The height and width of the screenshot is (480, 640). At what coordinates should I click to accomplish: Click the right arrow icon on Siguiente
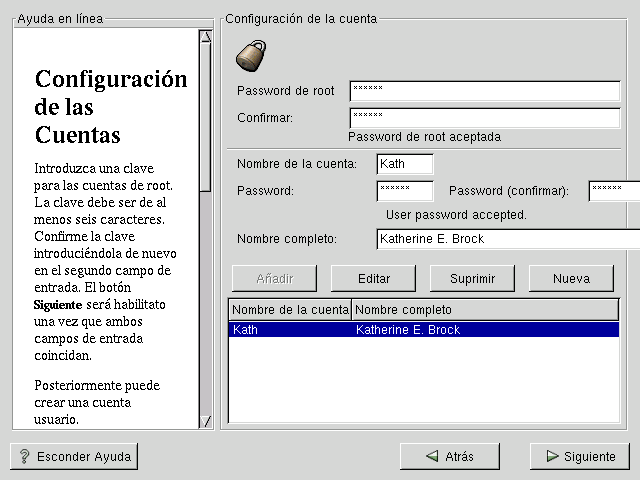(x=551, y=456)
